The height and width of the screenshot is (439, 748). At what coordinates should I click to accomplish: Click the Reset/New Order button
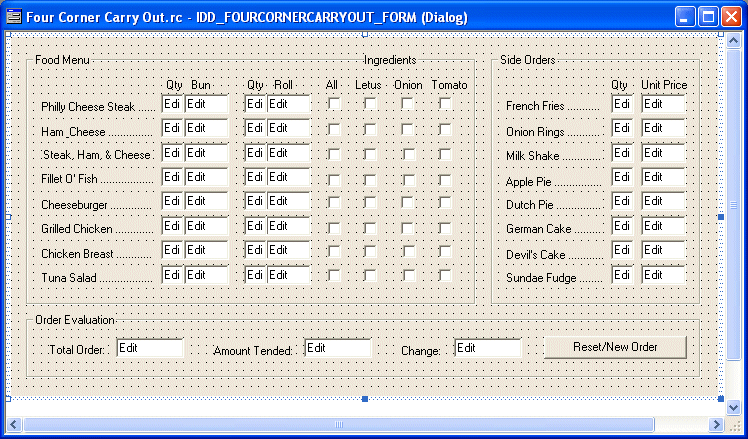point(615,347)
